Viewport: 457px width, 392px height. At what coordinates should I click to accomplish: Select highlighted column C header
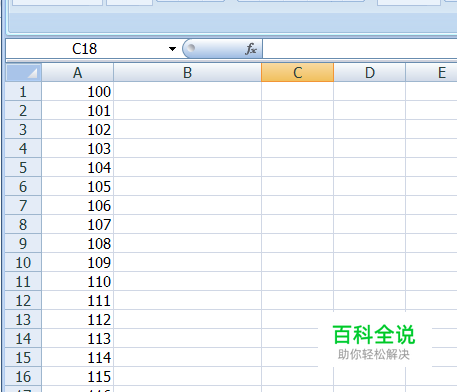coord(297,72)
